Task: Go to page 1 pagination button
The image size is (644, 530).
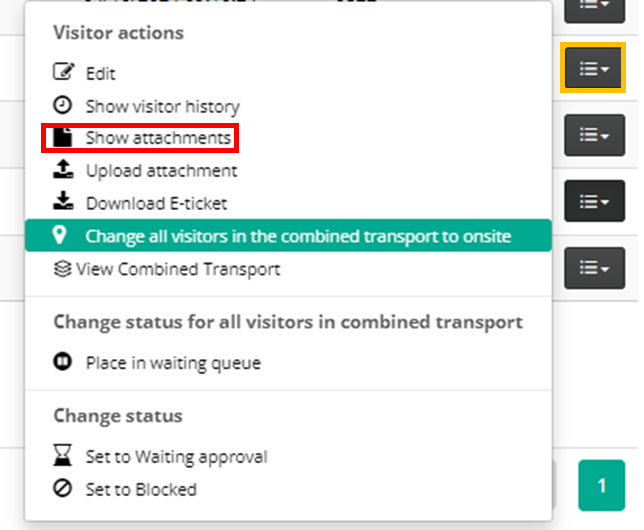Action: (x=602, y=486)
